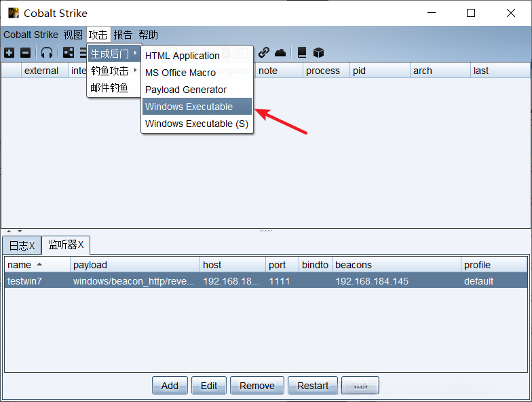This screenshot has height=402, width=532.
Task: Click the beacons column header
Action: (x=396, y=265)
